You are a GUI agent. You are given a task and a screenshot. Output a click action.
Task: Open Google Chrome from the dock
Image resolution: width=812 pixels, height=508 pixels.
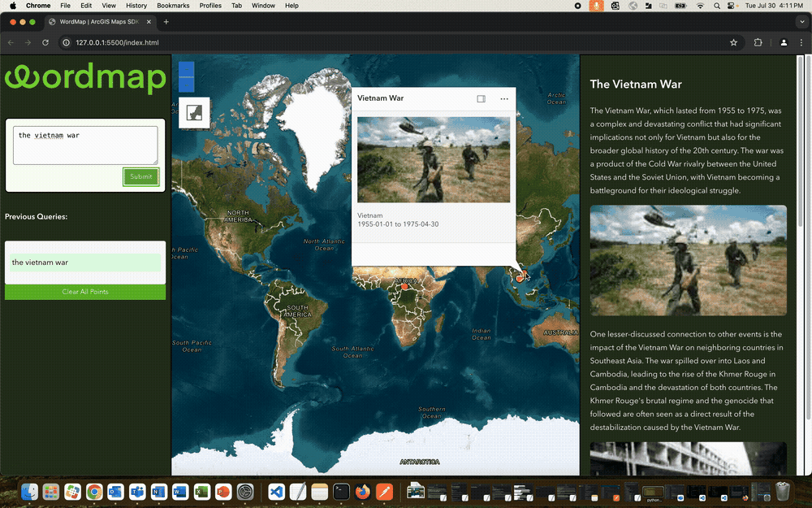93,492
